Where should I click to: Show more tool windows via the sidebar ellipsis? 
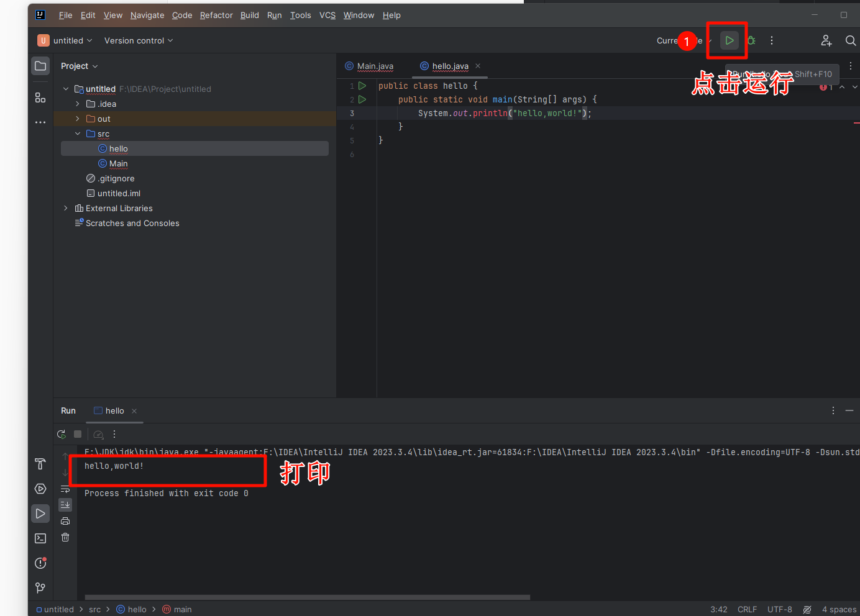pyautogui.click(x=40, y=122)
